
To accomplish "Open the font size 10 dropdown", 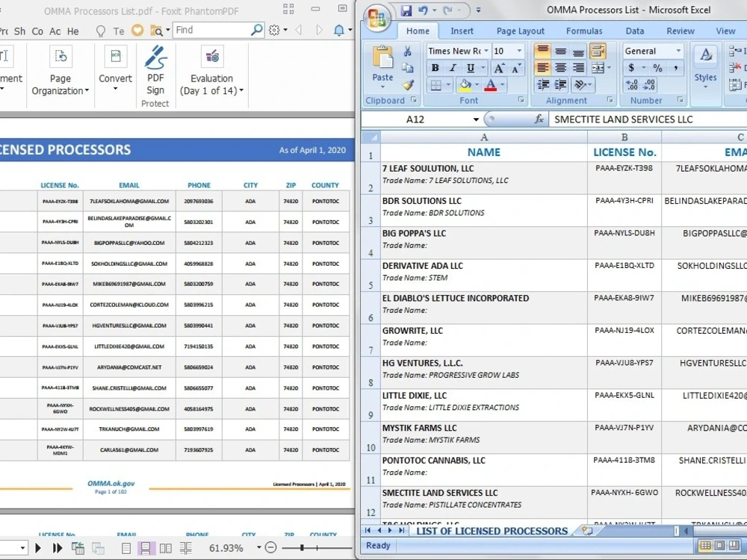I will click(519, 51).
